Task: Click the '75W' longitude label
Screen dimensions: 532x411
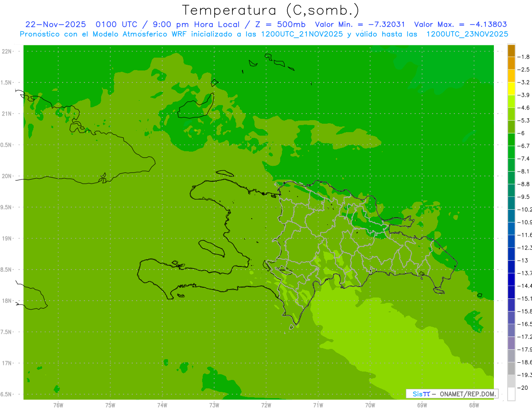Action: pos(110,405)
